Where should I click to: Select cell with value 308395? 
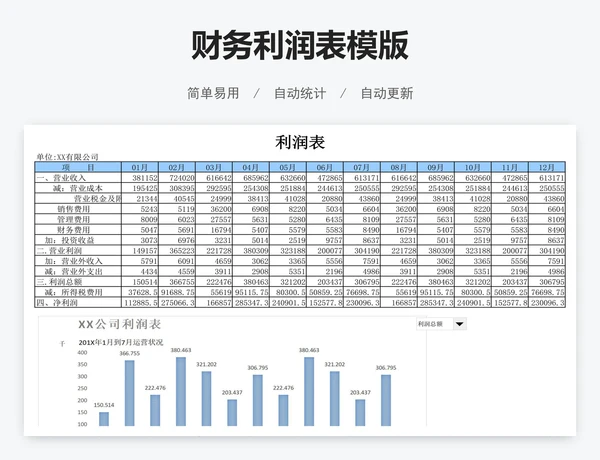pyautogui.click(x=177, y=188)
